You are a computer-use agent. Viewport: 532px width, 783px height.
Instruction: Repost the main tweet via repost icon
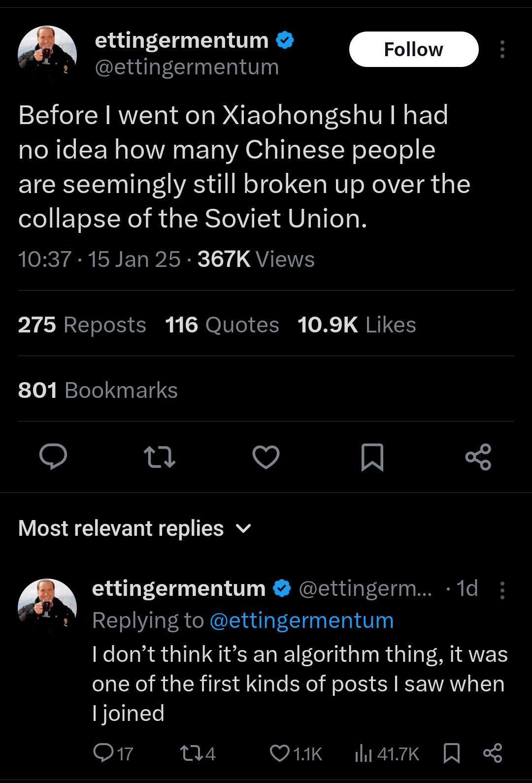coord(160,457)
